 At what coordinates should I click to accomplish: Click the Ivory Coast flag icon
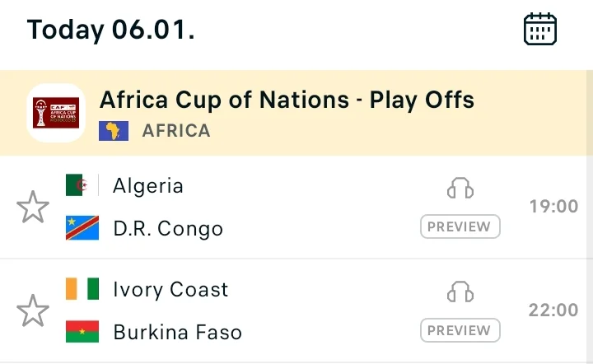pyautogui.click(x=82, y=289)
